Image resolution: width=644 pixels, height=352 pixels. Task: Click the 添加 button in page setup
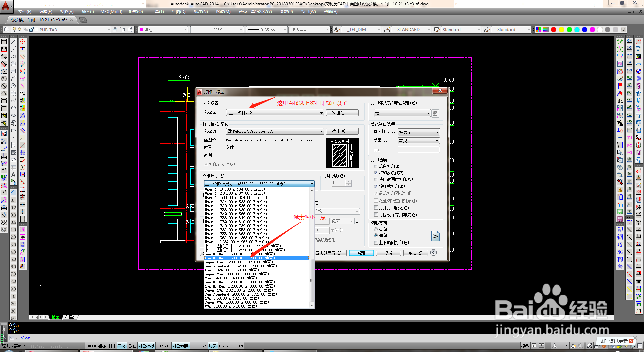(x=342, y=113)
